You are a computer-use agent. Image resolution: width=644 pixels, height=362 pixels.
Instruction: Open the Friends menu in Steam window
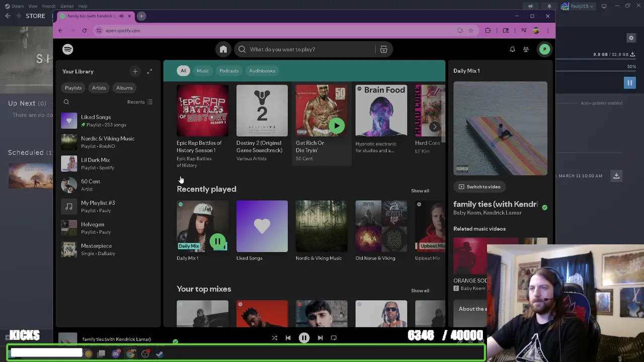pos(49,6)
